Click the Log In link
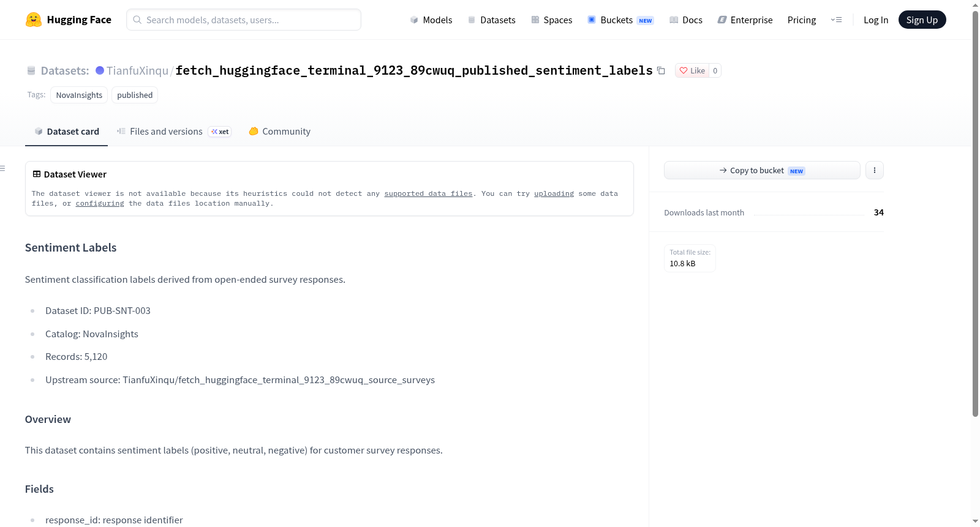The width and height of the screenshot is (980, 527). coord(876,20)
